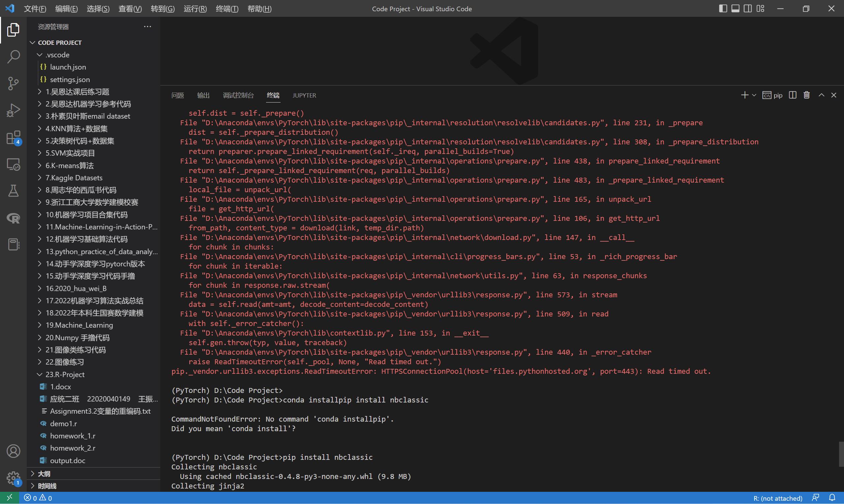
Task: Switch to the 输出 panel tab
Action: click(203, 96)
